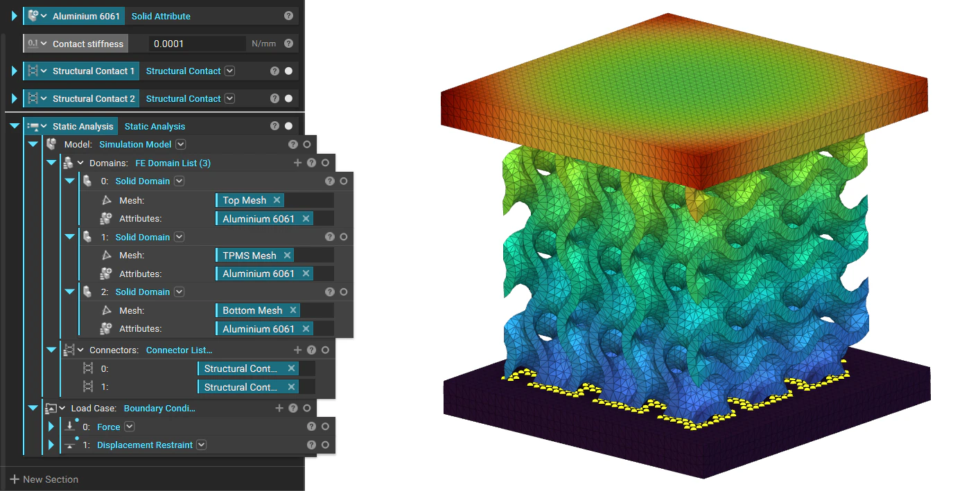Toggle Structural Contact 2 output dot
Image resolution: width=980 pixels, height=491 pixels.
point(288,98)
